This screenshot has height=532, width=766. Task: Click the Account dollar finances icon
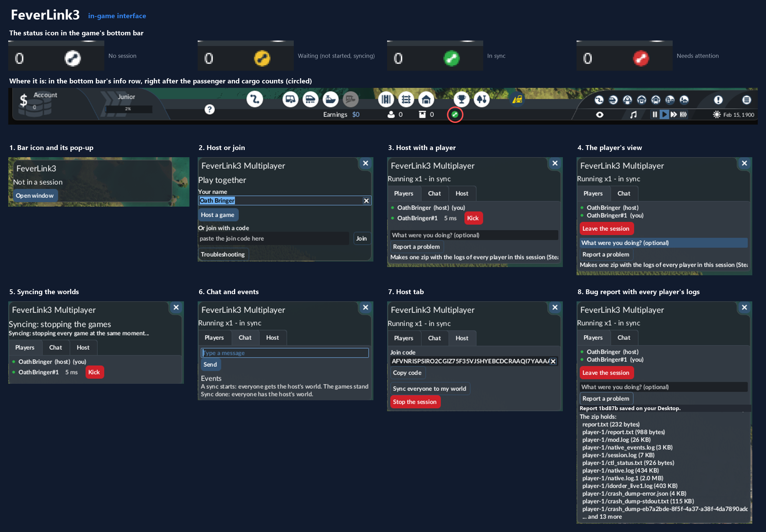coord(23,101)
